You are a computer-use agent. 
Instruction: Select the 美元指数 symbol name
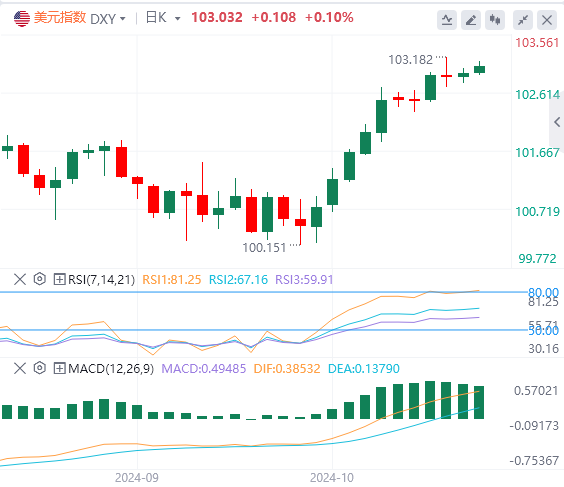pyautogui.click(x=60, y=17)
